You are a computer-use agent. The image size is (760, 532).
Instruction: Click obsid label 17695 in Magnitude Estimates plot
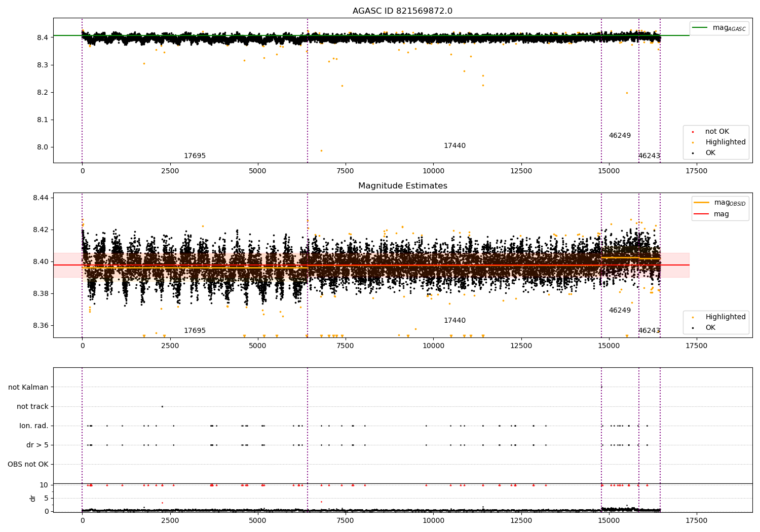pos(195,331)
